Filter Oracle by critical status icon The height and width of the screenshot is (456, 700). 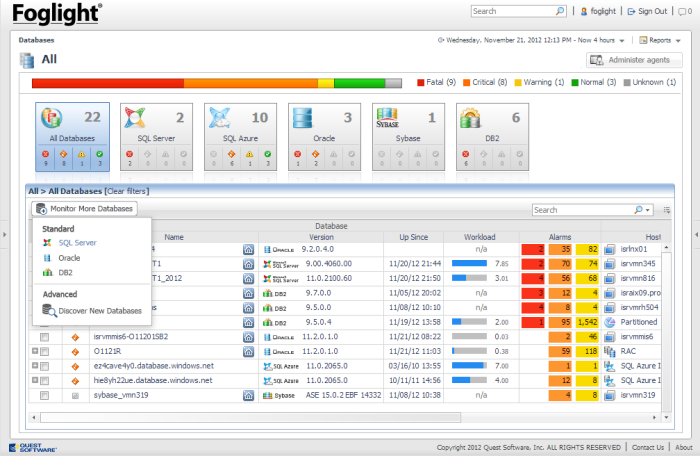[x=316, y=154]
